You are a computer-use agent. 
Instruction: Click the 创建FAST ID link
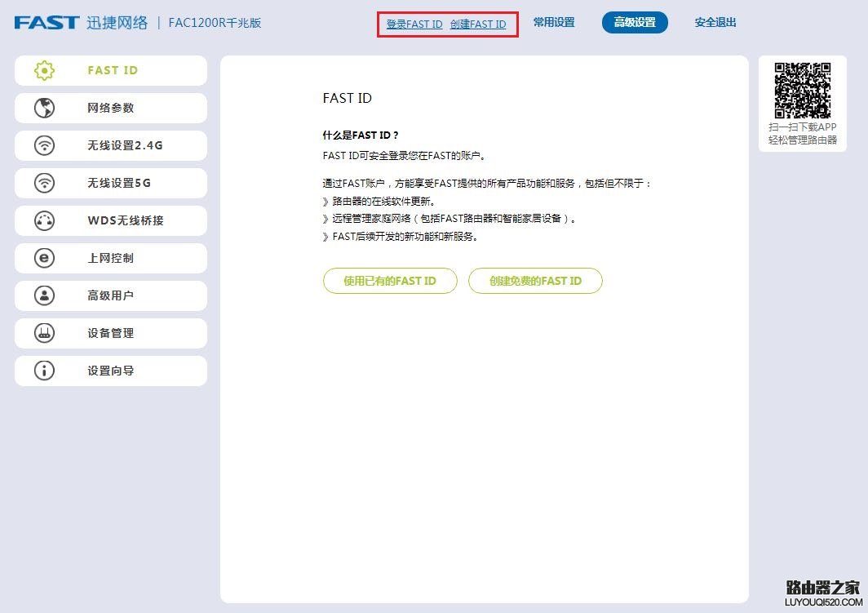pyautogui.click(x=478, y=24)
